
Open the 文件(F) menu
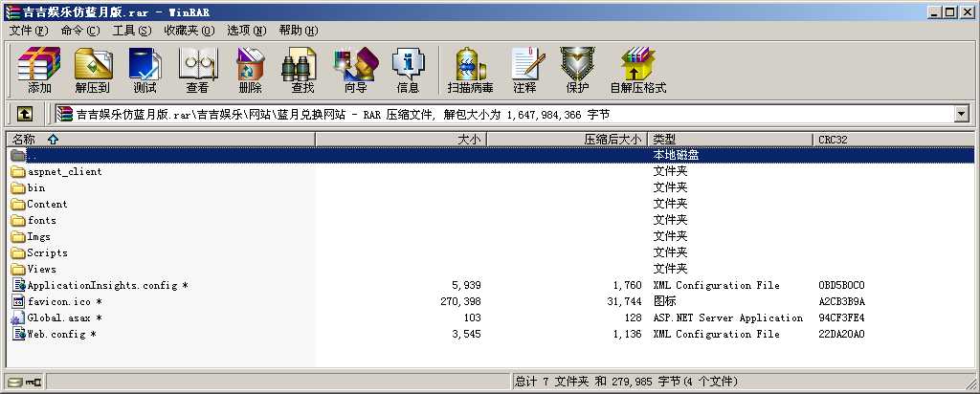click(29, 31)
